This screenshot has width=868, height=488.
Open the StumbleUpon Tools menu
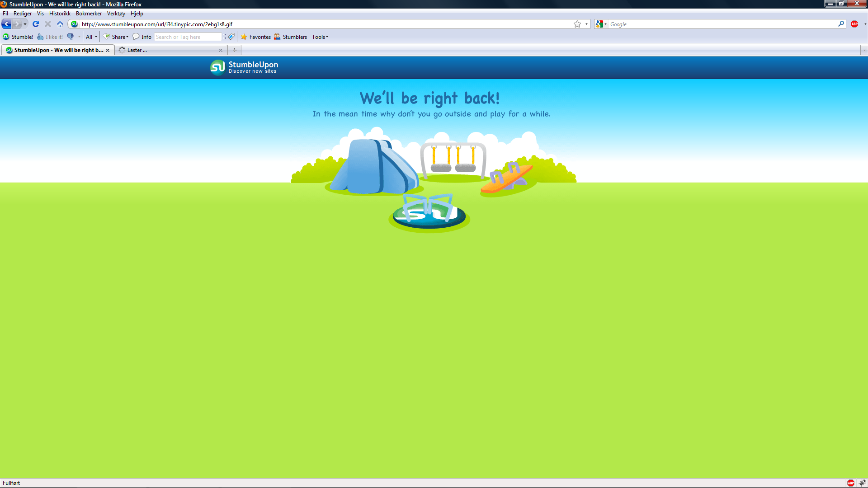pyautogui.click(x=320, y=37)
